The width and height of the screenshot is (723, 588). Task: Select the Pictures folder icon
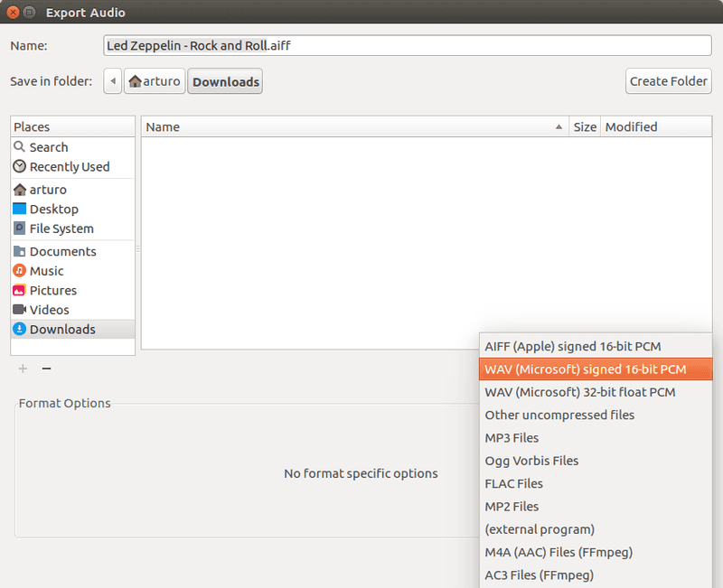[x=20, y=291]
